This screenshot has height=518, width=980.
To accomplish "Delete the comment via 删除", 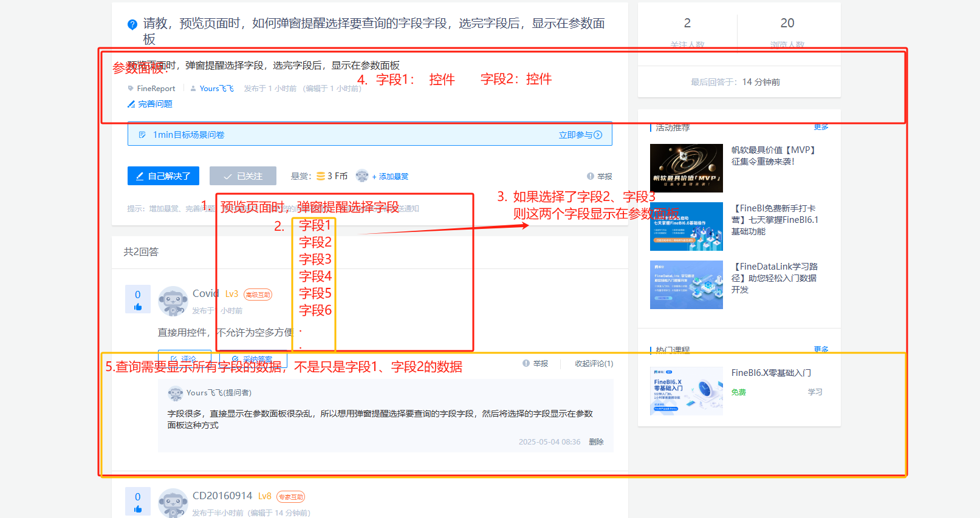I will [596, 441].
